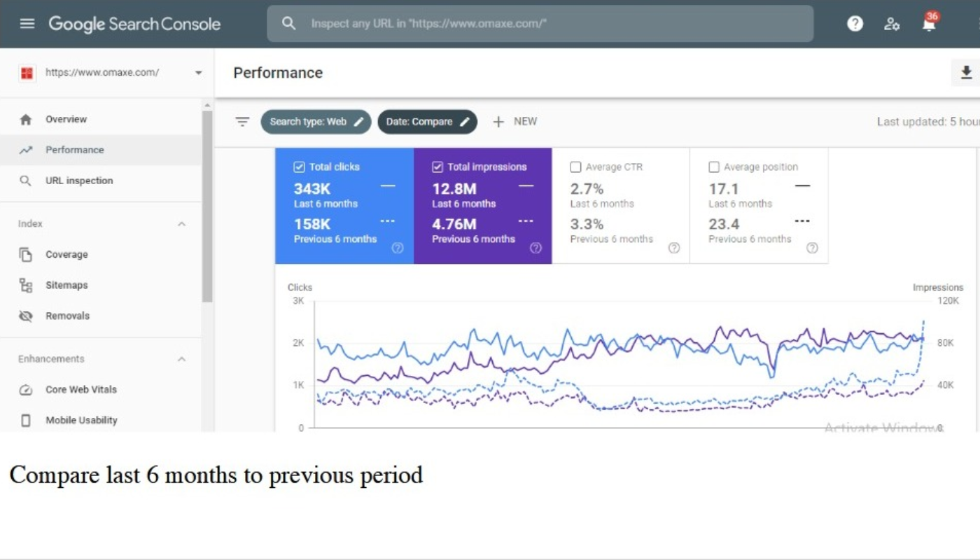
Task: Uncheck the Total clicks checkbox
Action: click(x=299, y=167)
